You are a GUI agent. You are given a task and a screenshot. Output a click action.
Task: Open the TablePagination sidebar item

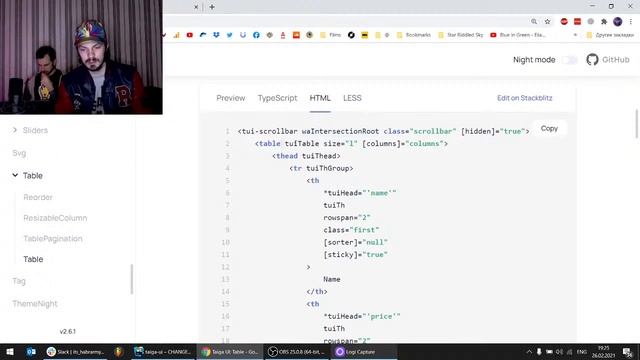[53, 238]
